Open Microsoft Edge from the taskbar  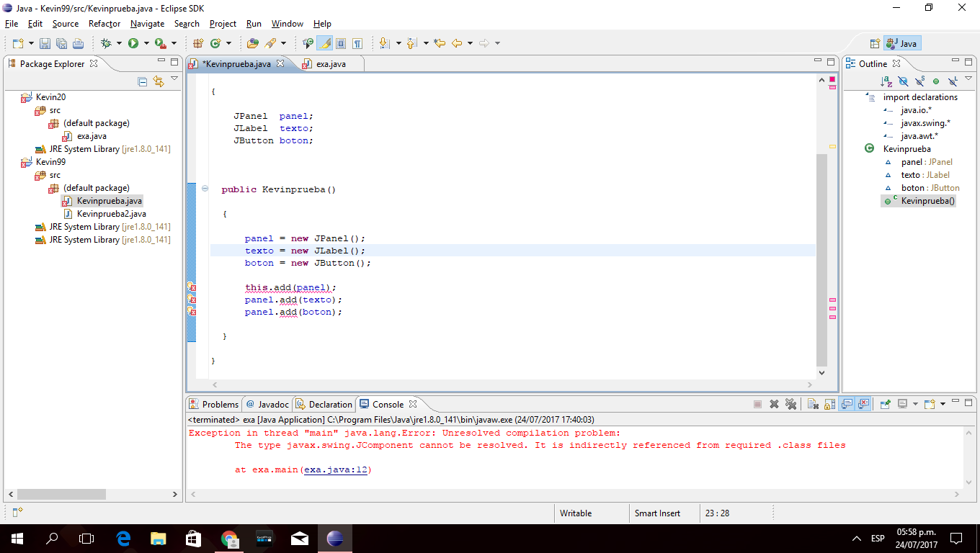pyautogui.click(x=123, y=538)
